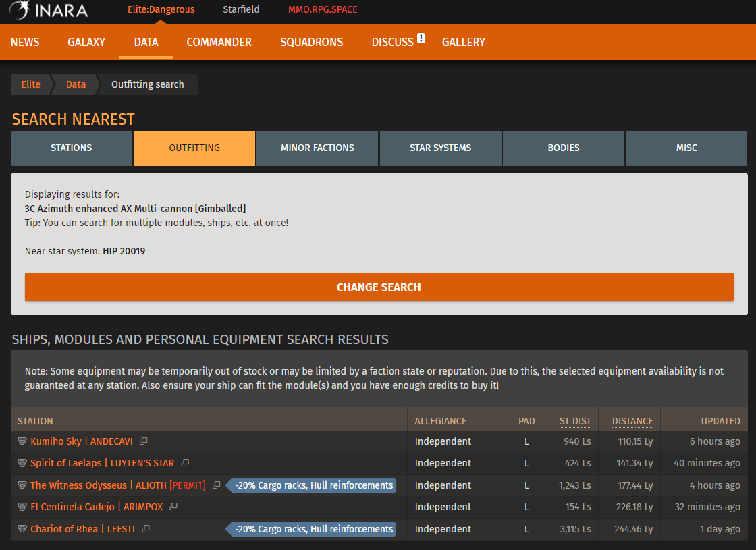Image resolution: width=756 pixels, height=550 pixels.
Task: Click station icon beside The Witness Odysseus
Action: click(x=22, y=485)
